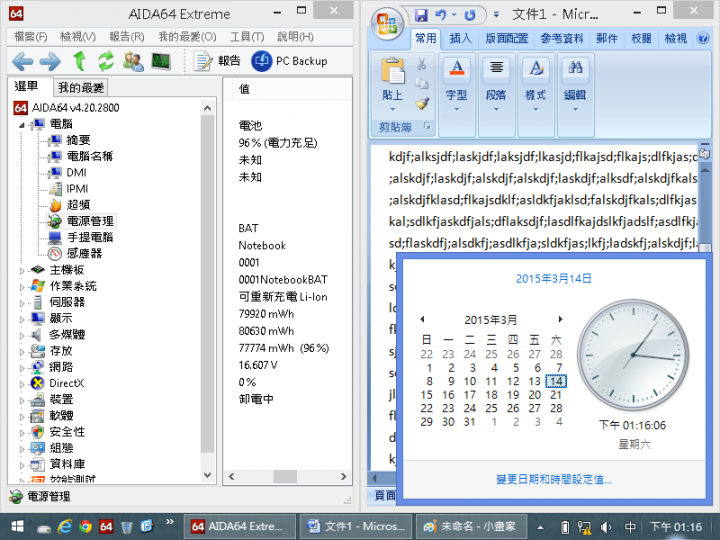Open the 段落 paragraph group dropdown
This screenshot has height=540, width=720.
click(x=496, y=109)
